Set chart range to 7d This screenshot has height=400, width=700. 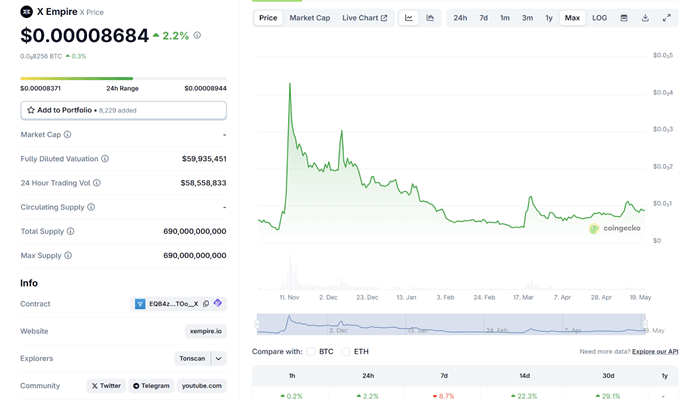483,18
